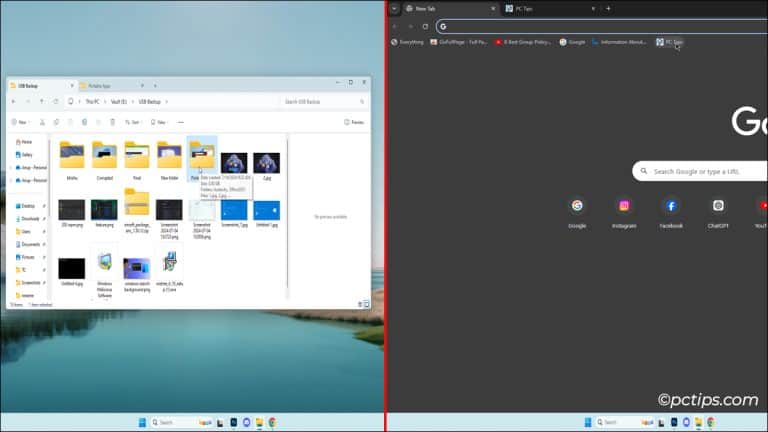
Task: Reload the page in Chrome
Action: click(426, 26)
